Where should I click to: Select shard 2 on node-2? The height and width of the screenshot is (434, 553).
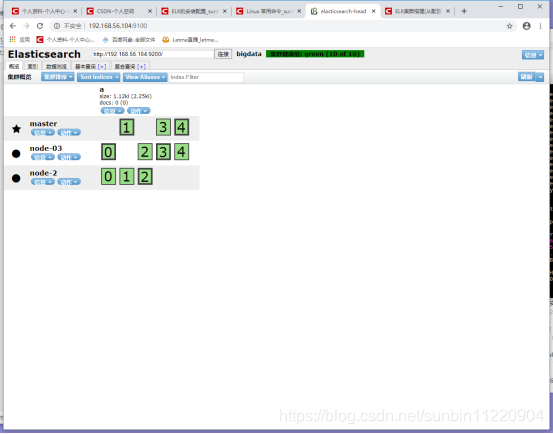[x=145, y=176]
